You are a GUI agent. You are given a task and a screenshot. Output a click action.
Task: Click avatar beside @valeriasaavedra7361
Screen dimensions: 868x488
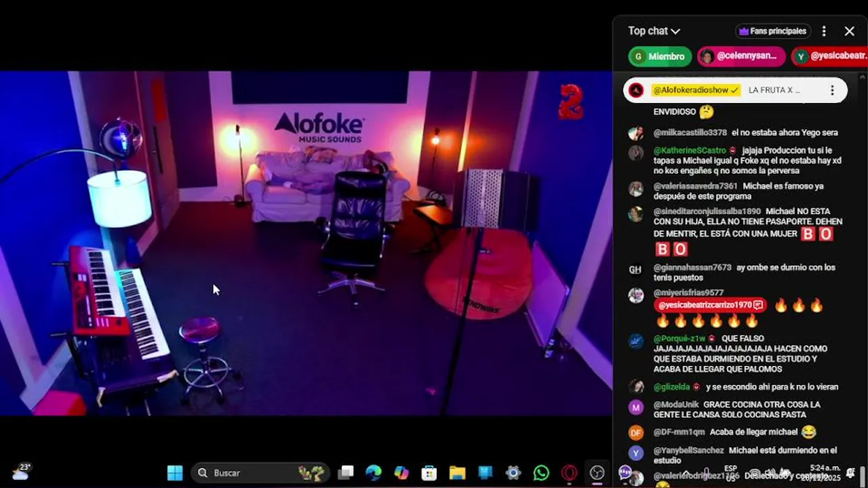(x=635, y=189)
